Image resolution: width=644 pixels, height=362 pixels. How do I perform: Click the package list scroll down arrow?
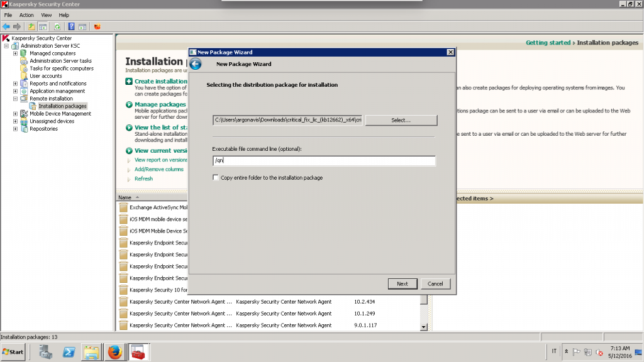click(424, 327)
